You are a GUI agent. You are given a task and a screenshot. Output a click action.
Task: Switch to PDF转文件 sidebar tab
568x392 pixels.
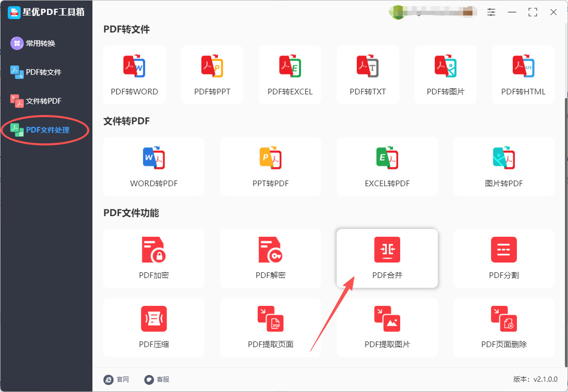coord(36,72)
